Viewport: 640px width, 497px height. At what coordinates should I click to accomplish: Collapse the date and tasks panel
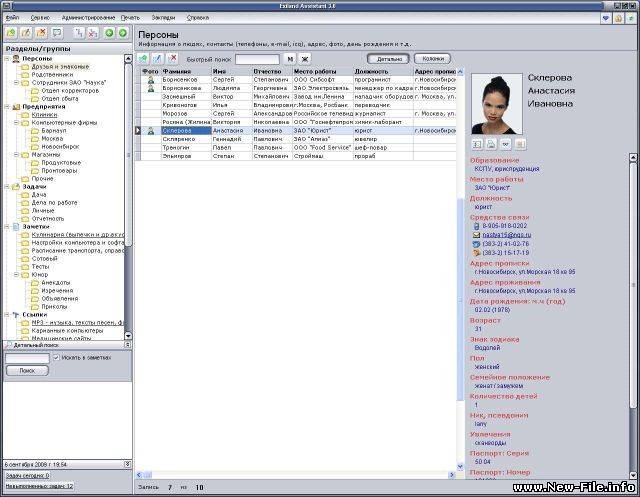click(x=126, y=466)
